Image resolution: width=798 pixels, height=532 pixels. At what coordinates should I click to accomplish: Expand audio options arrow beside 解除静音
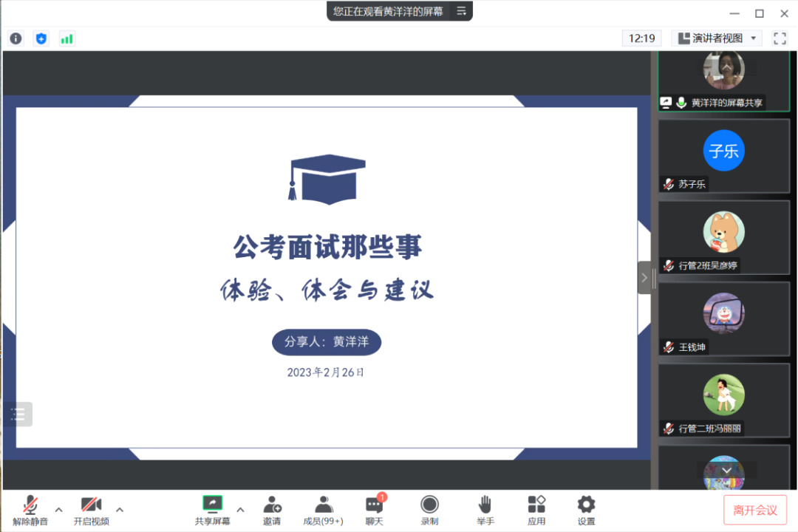[x=59, y=509]
